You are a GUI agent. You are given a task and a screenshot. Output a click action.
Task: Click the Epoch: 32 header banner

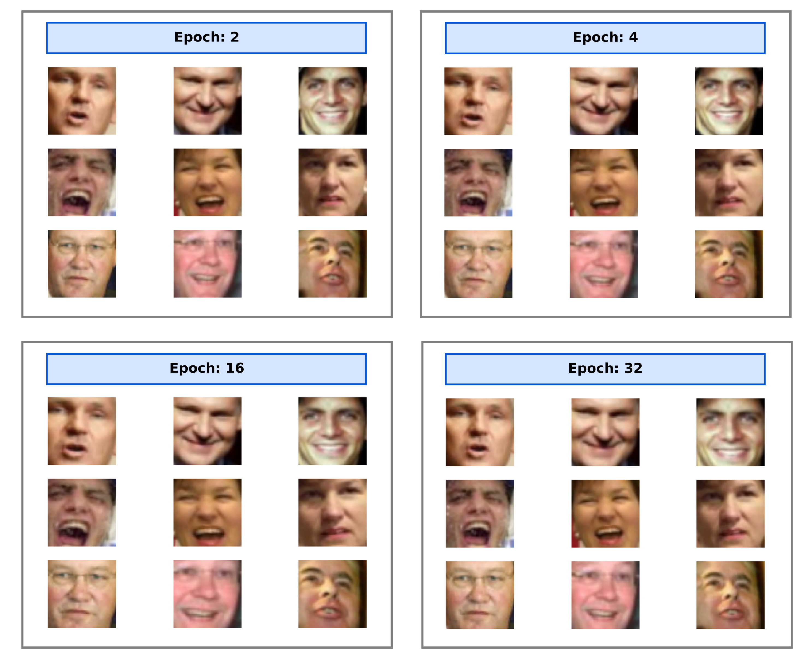click(605, 368)
